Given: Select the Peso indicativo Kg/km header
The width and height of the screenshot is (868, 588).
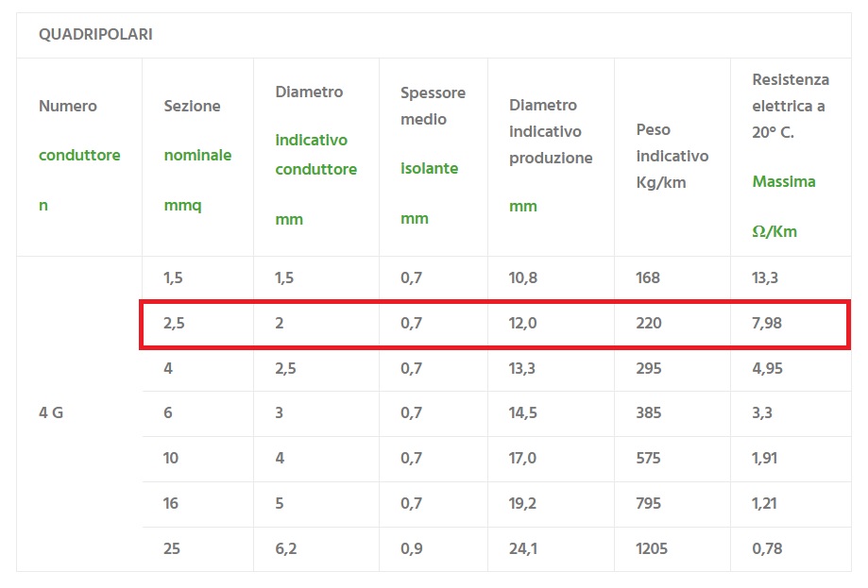Looking at the screenshot, I should pyautogui.click(x=672, y=156).
